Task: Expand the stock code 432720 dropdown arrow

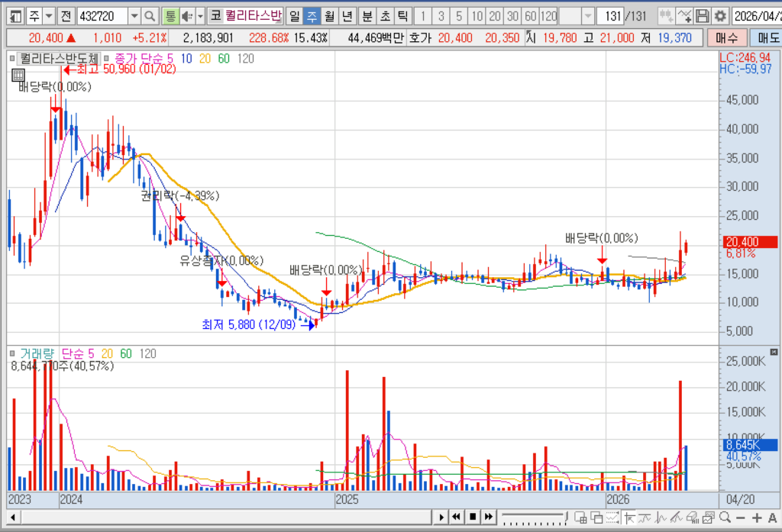Action: 134,17
